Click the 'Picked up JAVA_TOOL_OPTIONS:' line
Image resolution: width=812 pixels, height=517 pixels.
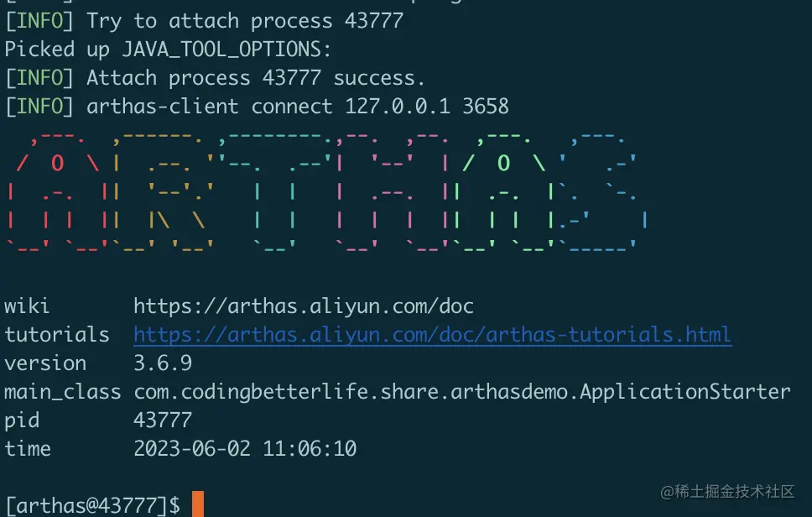[168, 50]
